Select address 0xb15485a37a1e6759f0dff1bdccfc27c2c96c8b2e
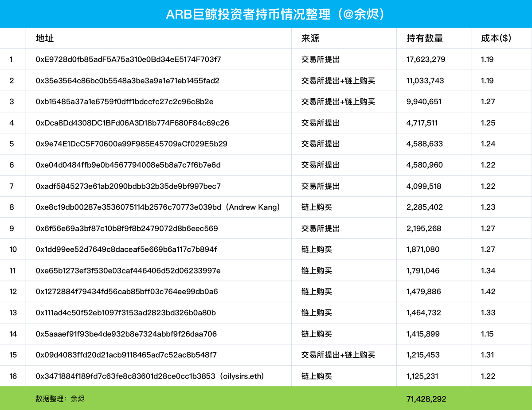Screen dimensions: 532x410 click(x=125, y=102)
